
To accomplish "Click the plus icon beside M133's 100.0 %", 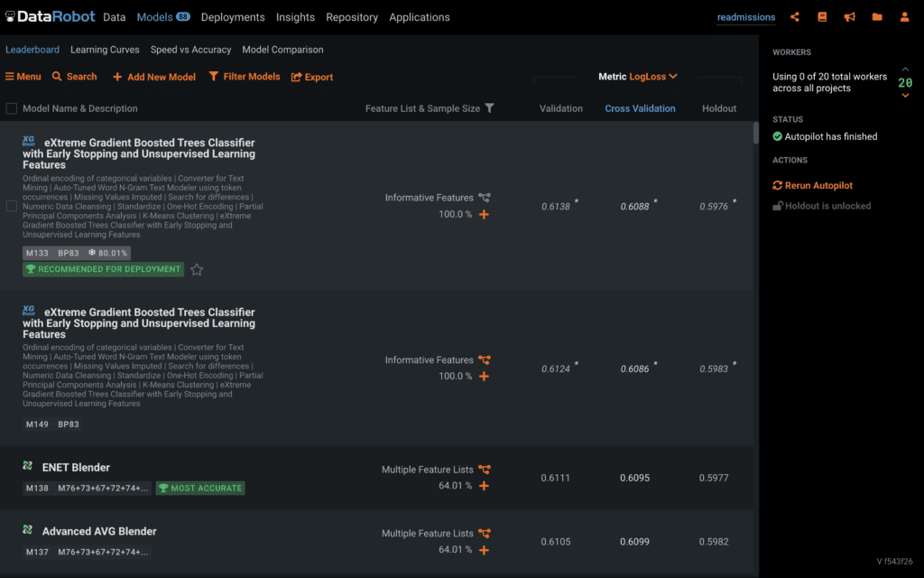I will (484, 215).
